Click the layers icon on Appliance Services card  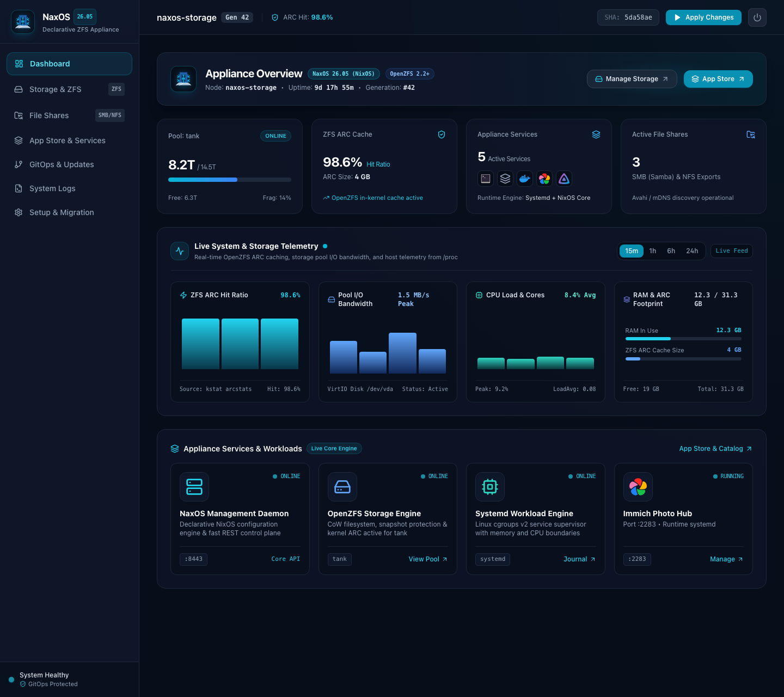596,134
